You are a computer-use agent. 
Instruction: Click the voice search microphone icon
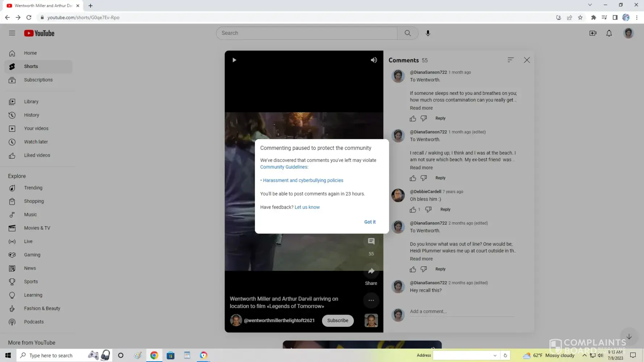pos(428,33)
